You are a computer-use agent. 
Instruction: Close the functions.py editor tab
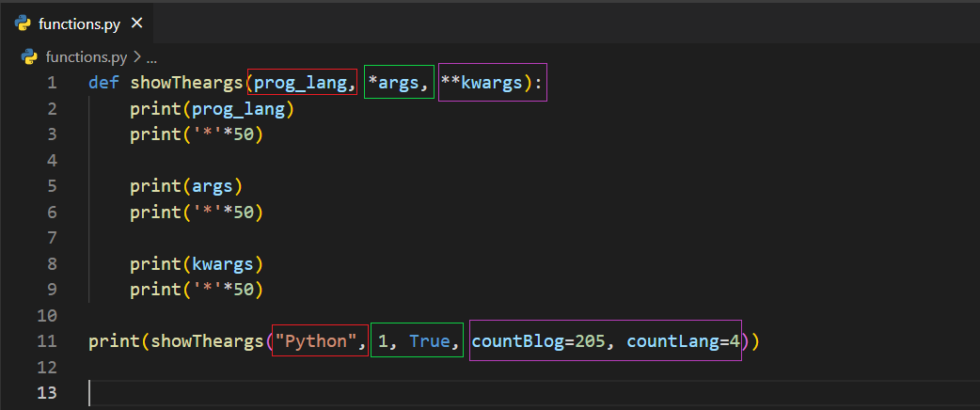pyautogui.click(x=135, y=24)
